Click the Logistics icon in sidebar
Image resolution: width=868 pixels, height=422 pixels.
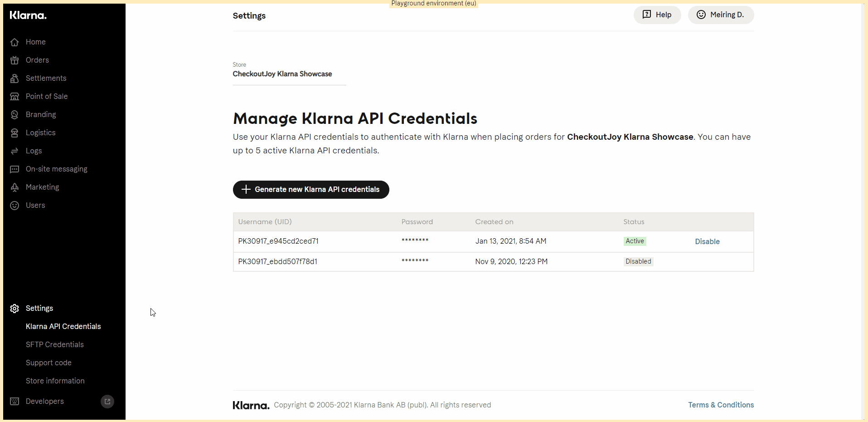(x=15, y=133)
